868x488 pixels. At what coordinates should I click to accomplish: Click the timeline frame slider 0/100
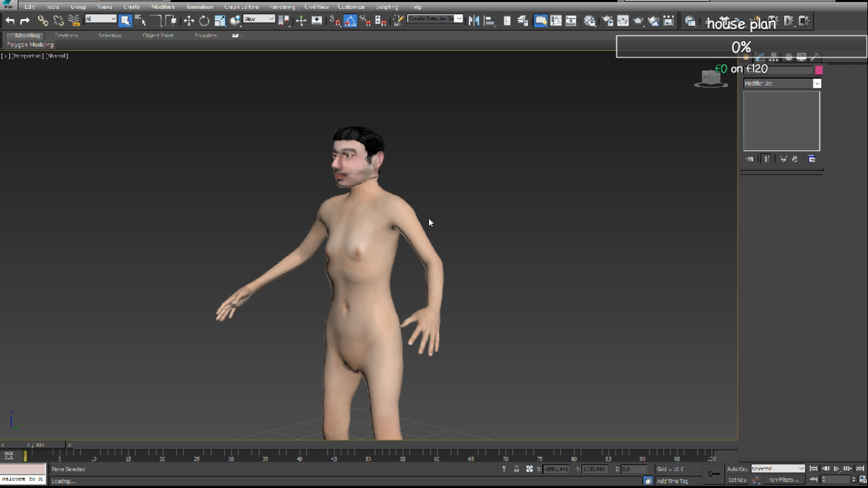pos(35,445)
